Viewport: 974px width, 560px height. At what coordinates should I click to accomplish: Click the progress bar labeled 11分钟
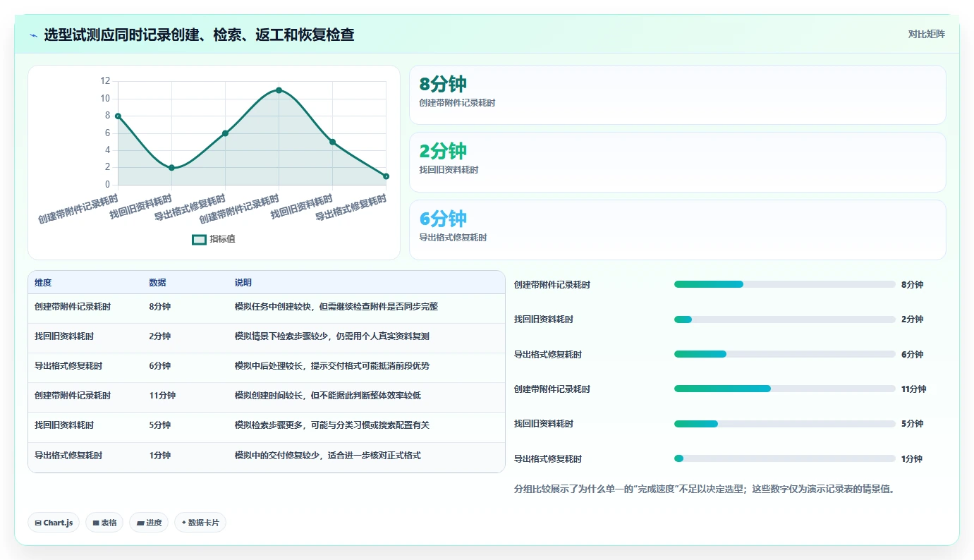(784, 389)
